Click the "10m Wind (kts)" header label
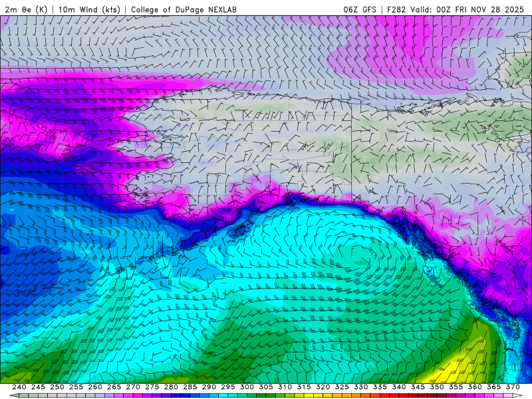 89,9
